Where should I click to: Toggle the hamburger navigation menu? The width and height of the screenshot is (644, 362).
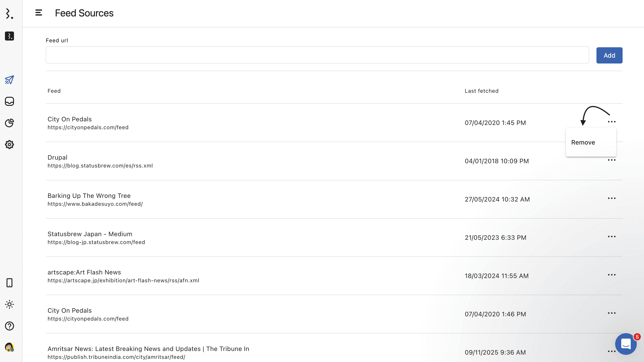[39, 13]
